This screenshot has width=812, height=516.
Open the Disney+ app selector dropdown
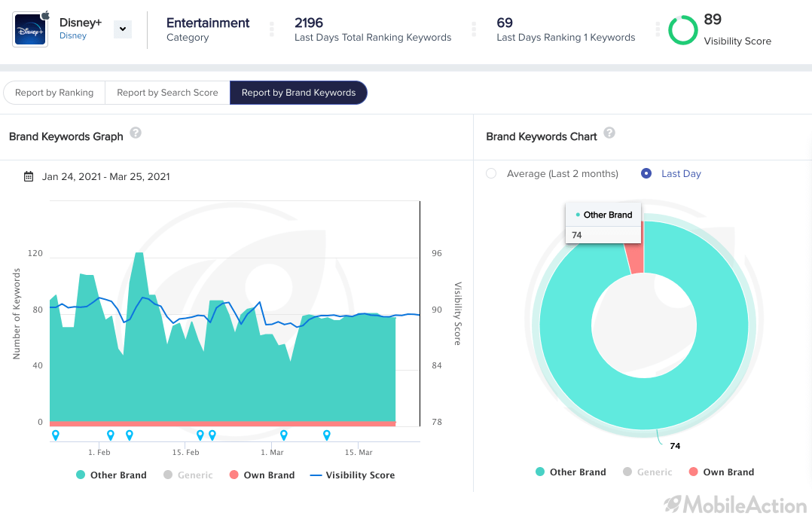(x=123, y=29)
